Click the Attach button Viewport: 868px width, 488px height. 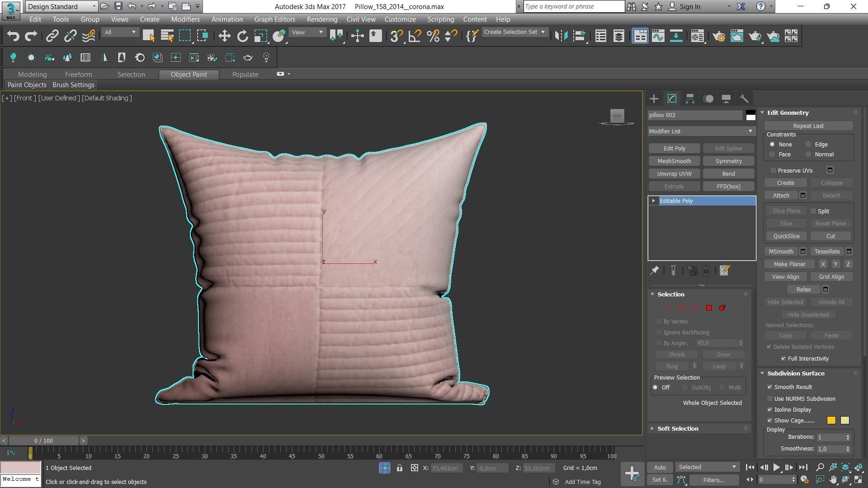[x=781, y=196]
